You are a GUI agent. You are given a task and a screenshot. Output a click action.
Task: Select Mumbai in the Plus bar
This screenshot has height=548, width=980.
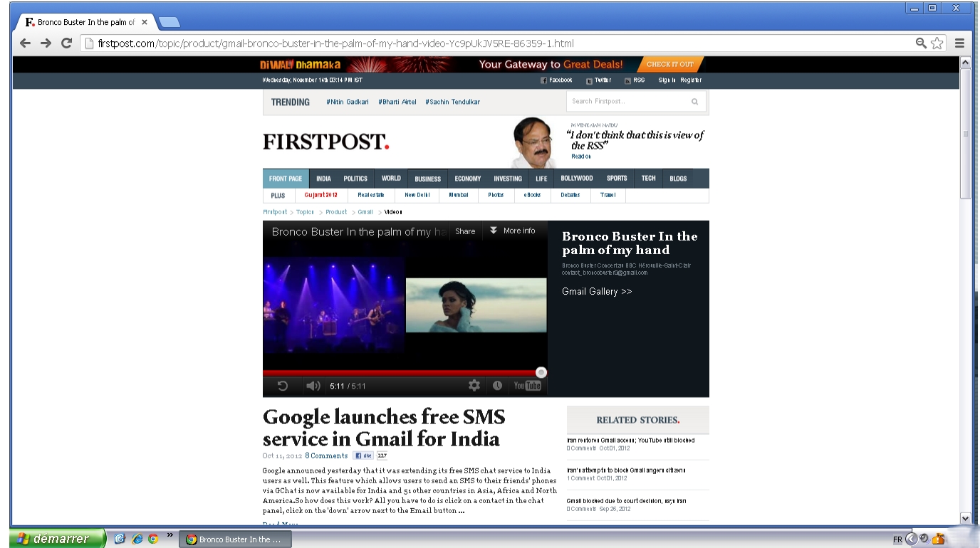[x=459, y=195]
